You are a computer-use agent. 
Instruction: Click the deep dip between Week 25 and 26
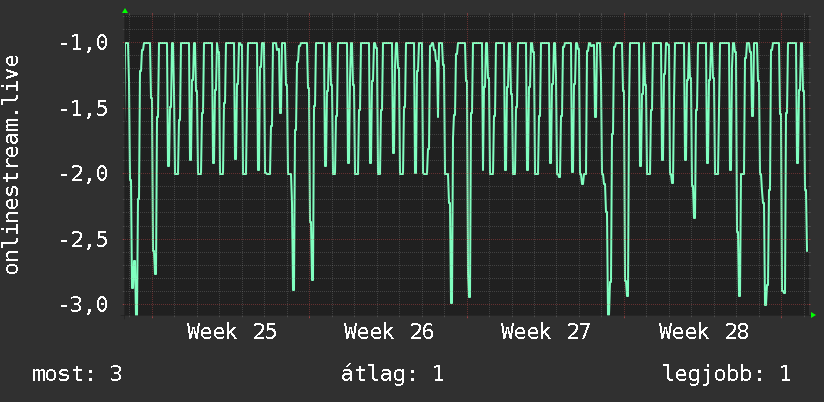[293, 286]
